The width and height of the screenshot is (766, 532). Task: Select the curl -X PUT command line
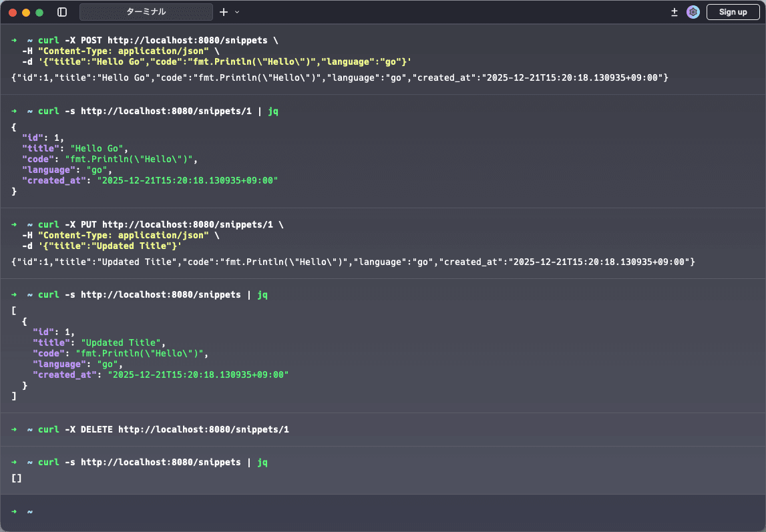160,225
